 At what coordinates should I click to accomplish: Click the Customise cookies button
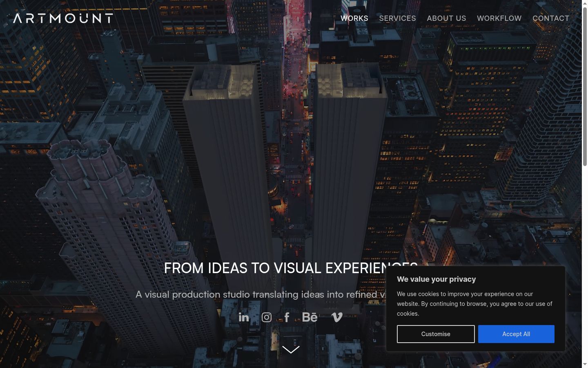tap(436, 334)
